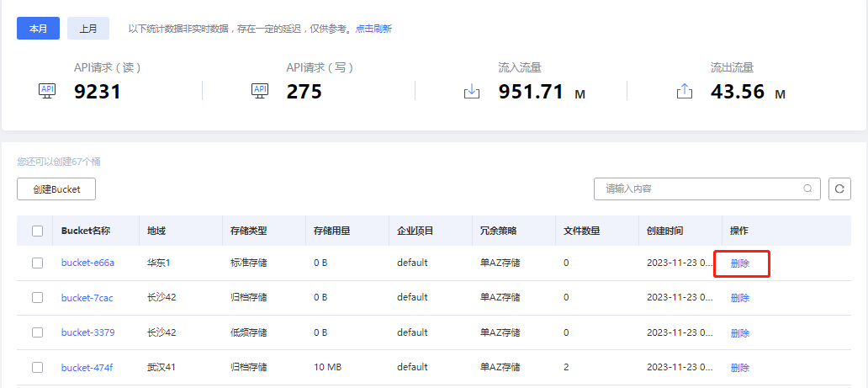Viewport: 868px width, 388px height.
Task: Delete bucket-e66a using 删除
Action: point(740,263)
